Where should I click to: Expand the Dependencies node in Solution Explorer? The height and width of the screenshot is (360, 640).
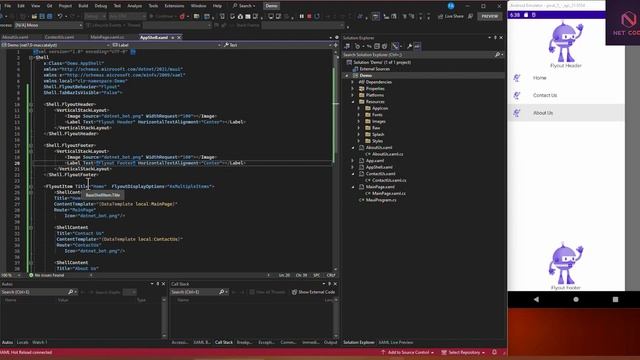pyautogui.click(x=353, y=82)
